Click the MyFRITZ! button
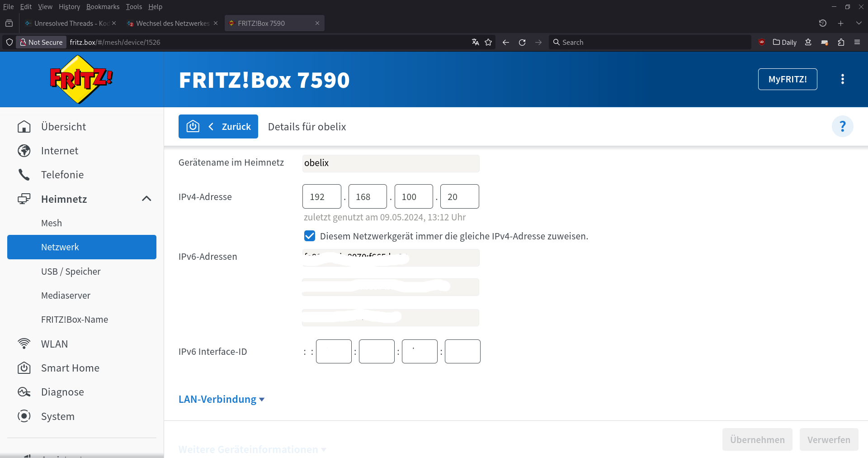The width and height of the screenshot is (868, 458). pyautogui.click(x=788, y=79)
